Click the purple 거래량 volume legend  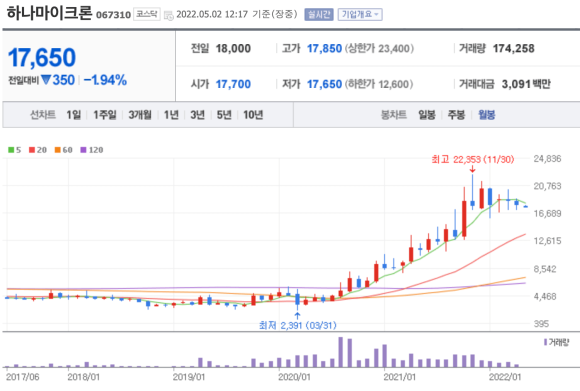click(x=557, y=343)
